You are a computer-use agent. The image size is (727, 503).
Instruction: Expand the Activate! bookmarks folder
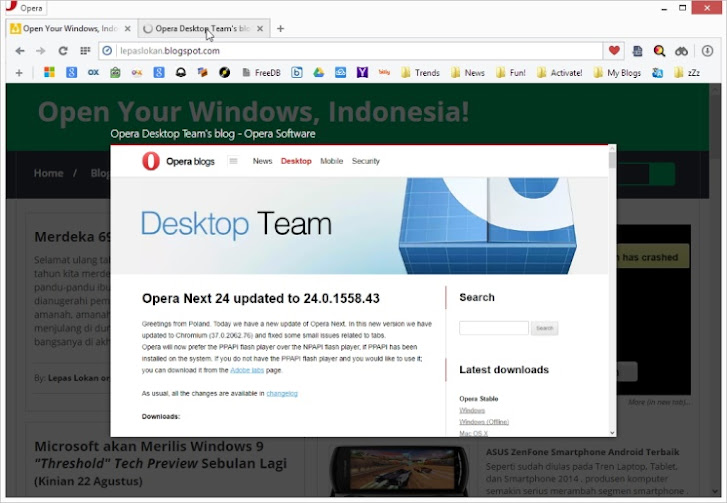click(559, 73)
